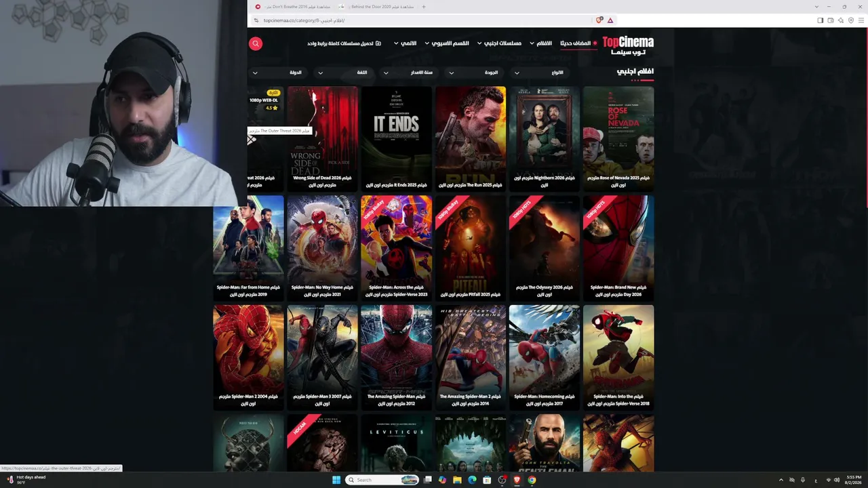Open Spider-Man: Homecoming 2017 poster
The image size is (868, 488).
tap(545, 357)
